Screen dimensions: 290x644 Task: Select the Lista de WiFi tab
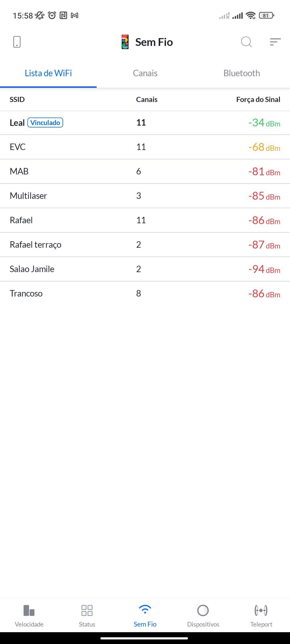[x=48, y=73]
